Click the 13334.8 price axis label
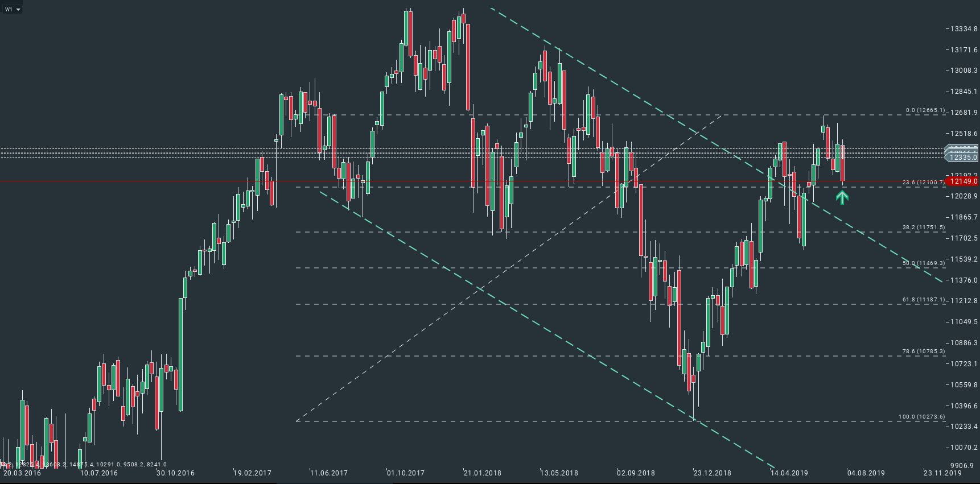The image size is (980, 484). pos(963,29)
